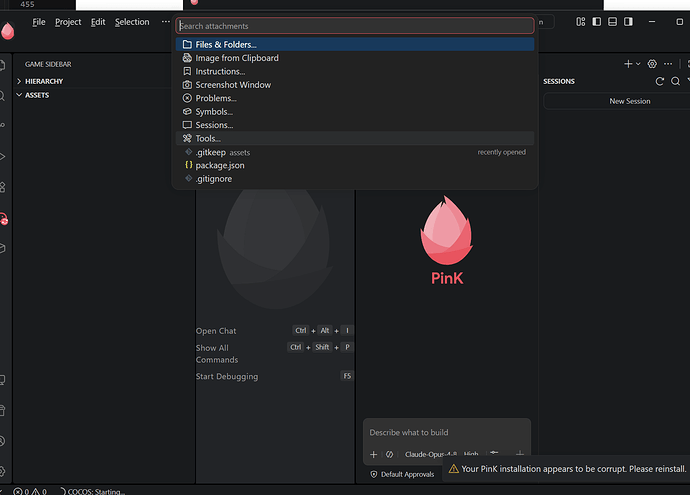
Task: Open the Selection menu
Action: (x=132, y=22)
